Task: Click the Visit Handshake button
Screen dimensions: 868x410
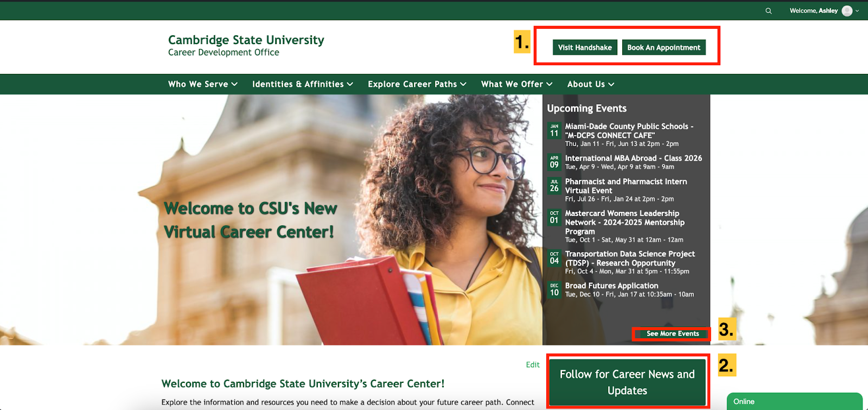Action: click(x=584, y=47)
